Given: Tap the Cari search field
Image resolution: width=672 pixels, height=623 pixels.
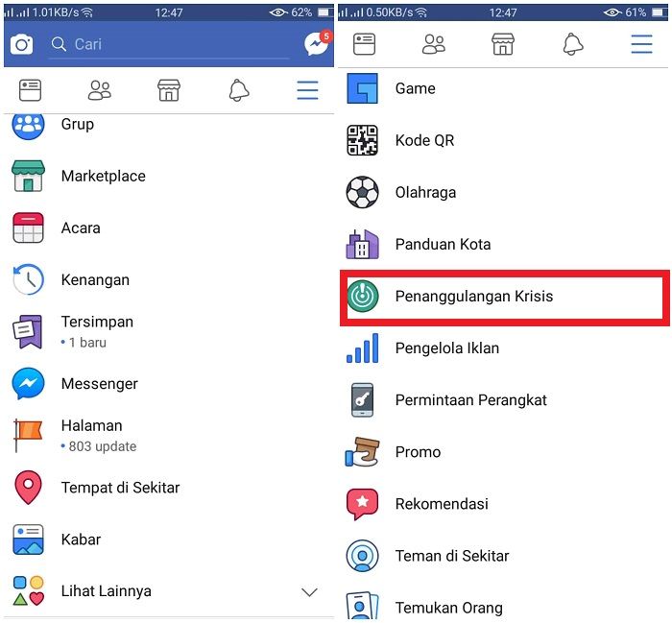Looking at the screenshot, I should tap(169, 44).
